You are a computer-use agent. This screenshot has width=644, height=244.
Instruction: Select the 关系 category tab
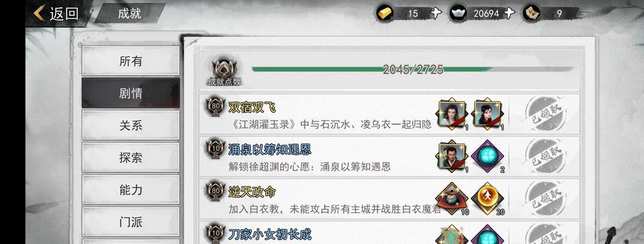tap(131, 125)
